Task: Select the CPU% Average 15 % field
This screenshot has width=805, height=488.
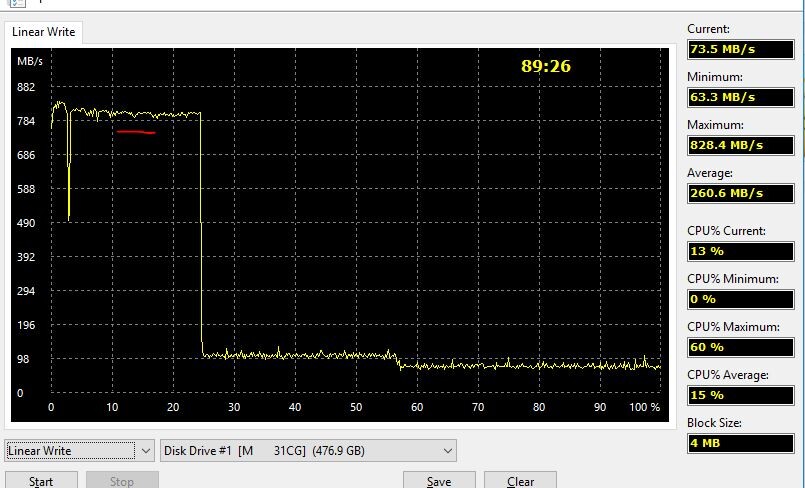Action: pos(740,395)
